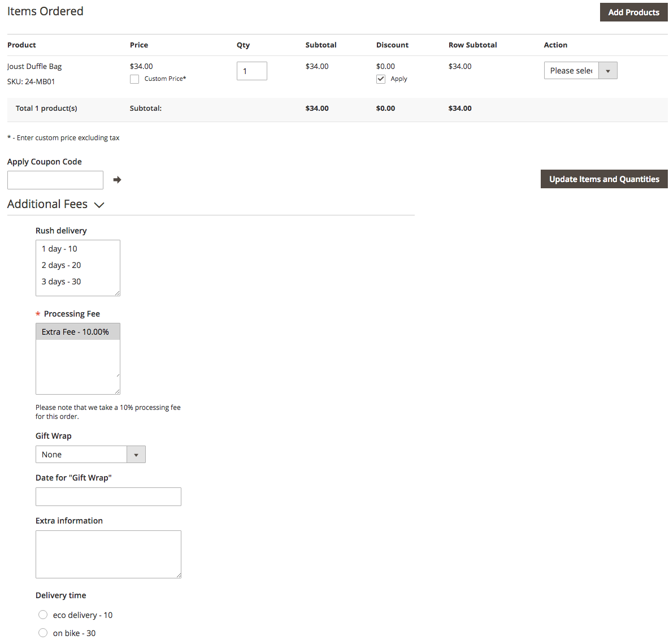The width and height of the screenshot is (669, 644).
Task: Click the Extra information text area
Action: (x=108, y=554)
